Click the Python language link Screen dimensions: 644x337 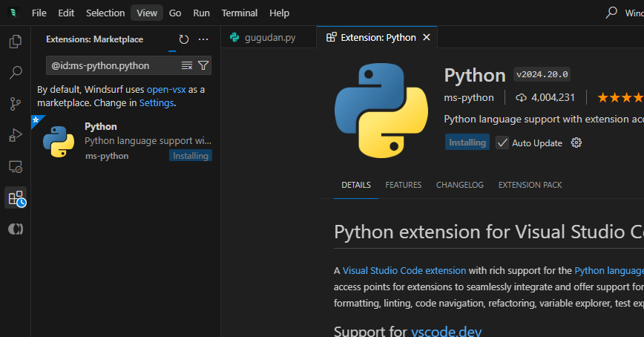pos(609,270)
